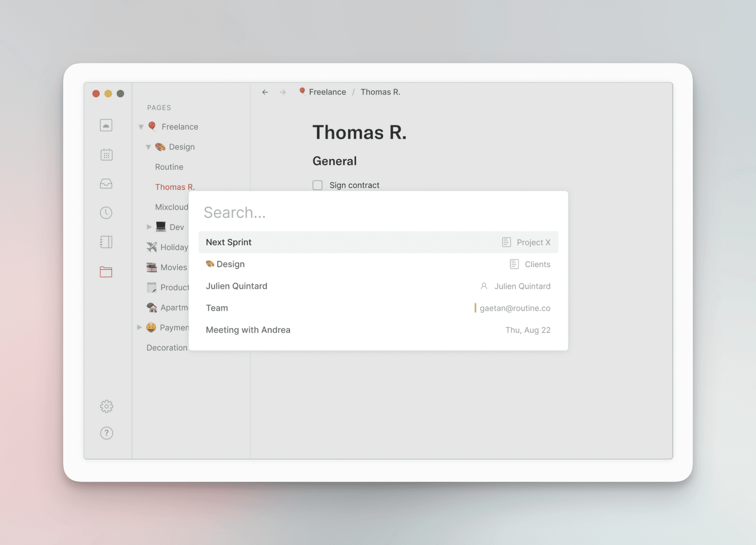Open the calendar view icon
Image resolution: width=756 pixels, height=545 pixels.
pyautogui.click(x=106, y=155)
